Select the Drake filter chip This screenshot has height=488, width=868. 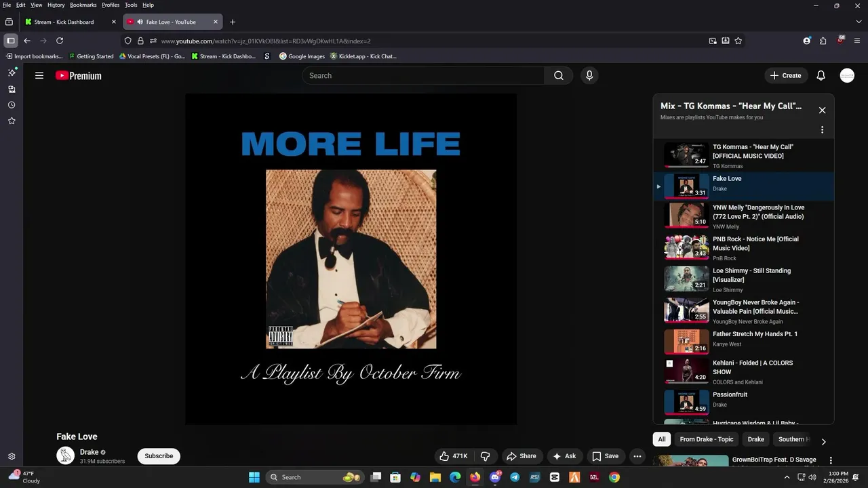pos(756,439)
